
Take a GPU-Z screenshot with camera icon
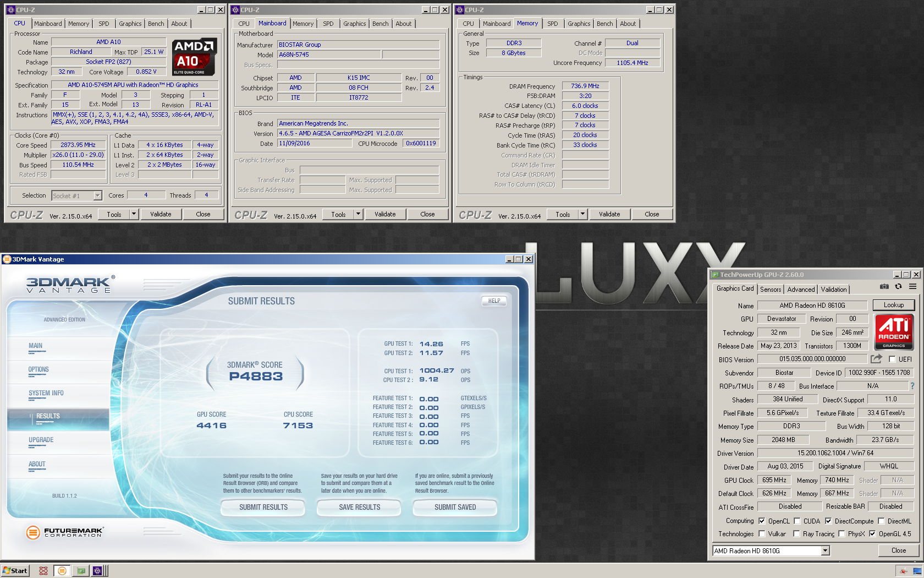tap(884, 286)
